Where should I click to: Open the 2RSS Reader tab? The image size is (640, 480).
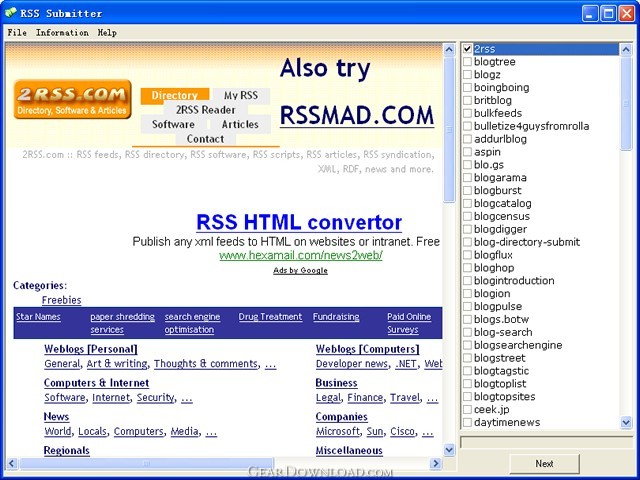tap(206, 109)
